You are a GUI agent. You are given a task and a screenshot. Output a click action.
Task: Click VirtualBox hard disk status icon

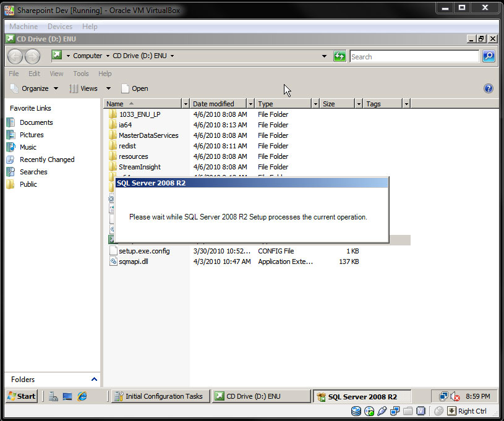356,411
